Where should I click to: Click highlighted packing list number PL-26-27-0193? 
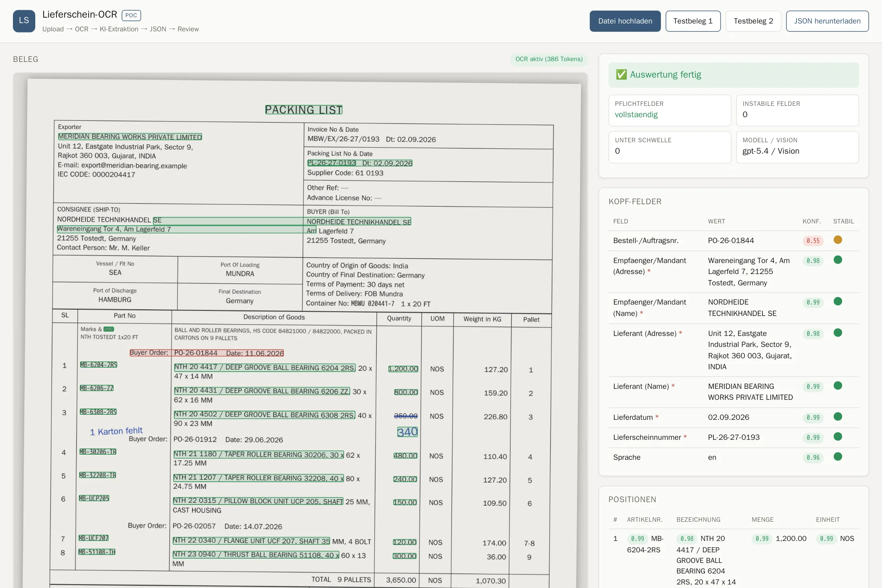click(332, 163)
